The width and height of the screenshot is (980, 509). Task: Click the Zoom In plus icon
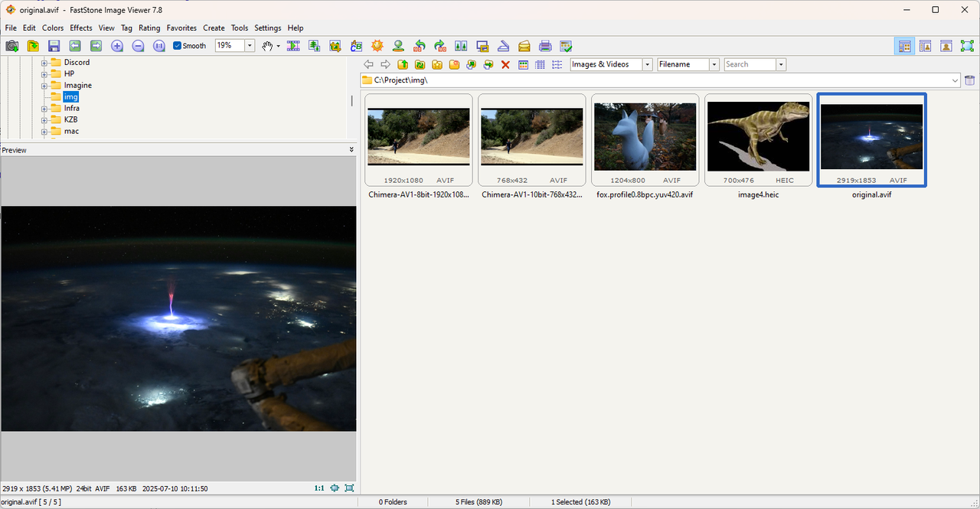coord(117,46)
